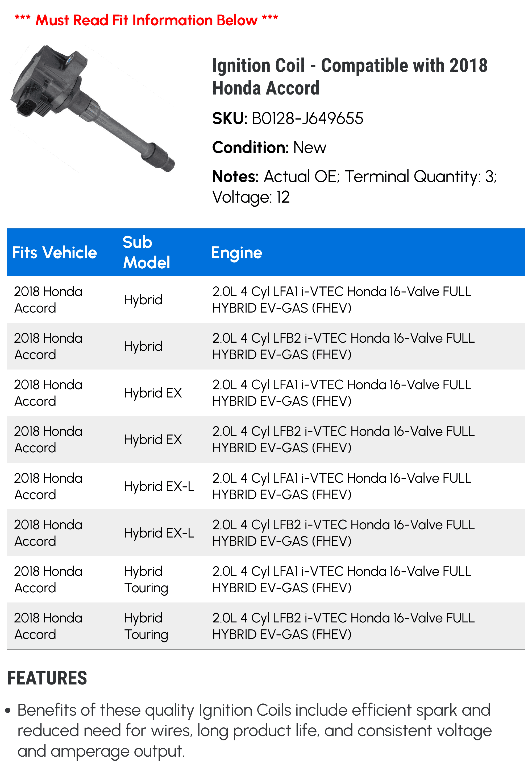Click the Condition: New text
This screenshot has width=532, height=771.
(x=269, y=147)
